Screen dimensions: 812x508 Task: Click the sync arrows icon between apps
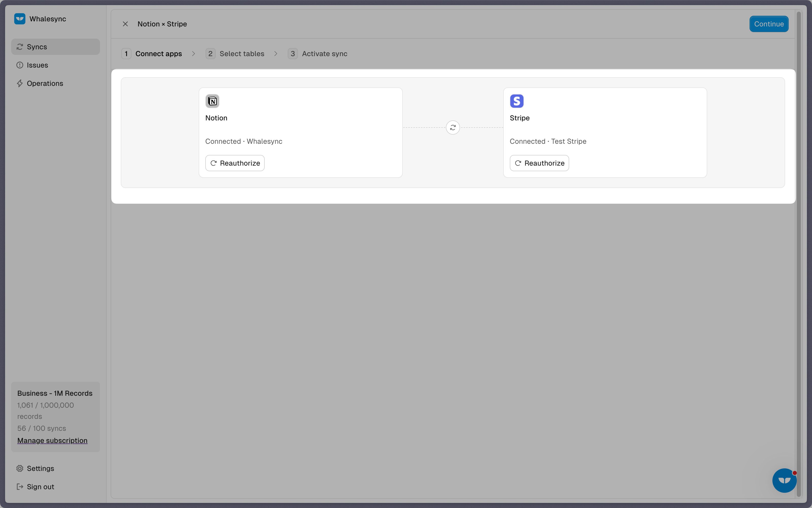coord(453,128)
